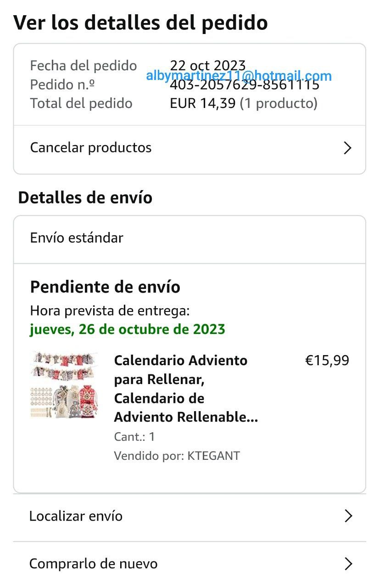The image size is (379, 588).
Task: Click the green delivery date jueves 26 de octubre
Action: 128,329
